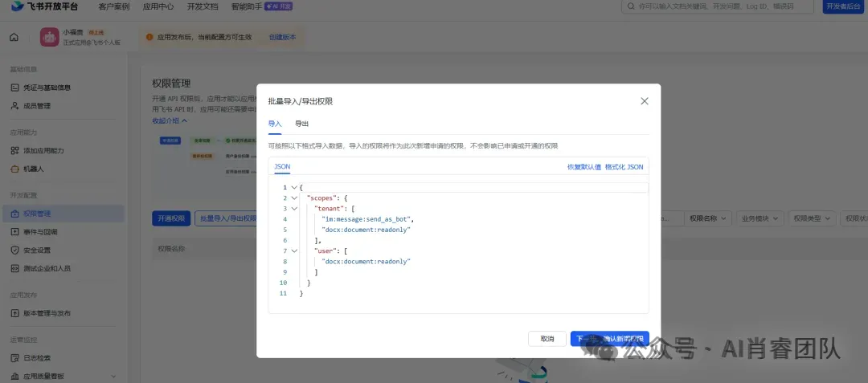
Task: Open the 权限名称 dropdown
Action: (x=708, y=218)
